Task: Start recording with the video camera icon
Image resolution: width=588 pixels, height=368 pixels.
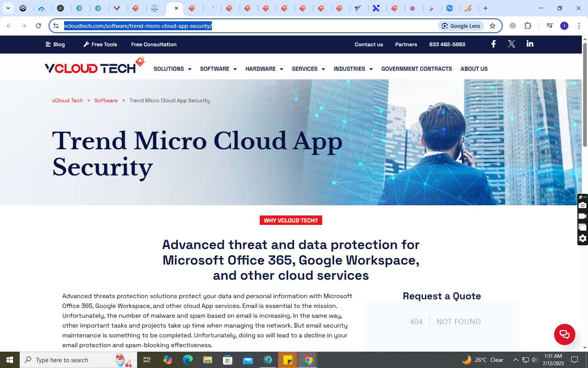Action: click(583, 216)
